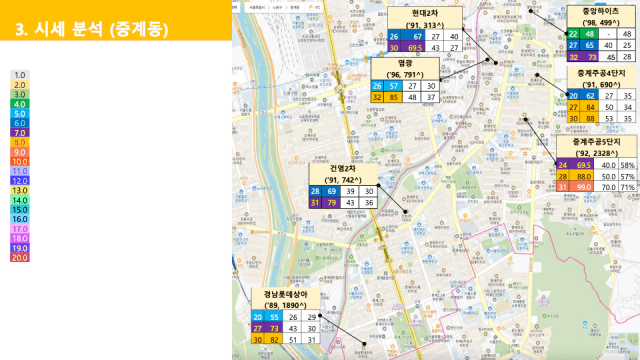Click the 57 cell in 염광 table
Screen dimensions: 640x360
pyautogui.click(x=393, y=86)
